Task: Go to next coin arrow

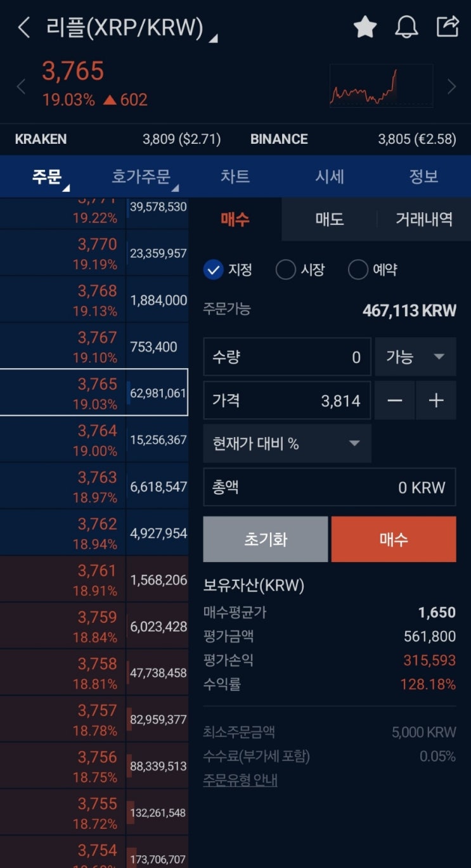Action: pos(451,87)
